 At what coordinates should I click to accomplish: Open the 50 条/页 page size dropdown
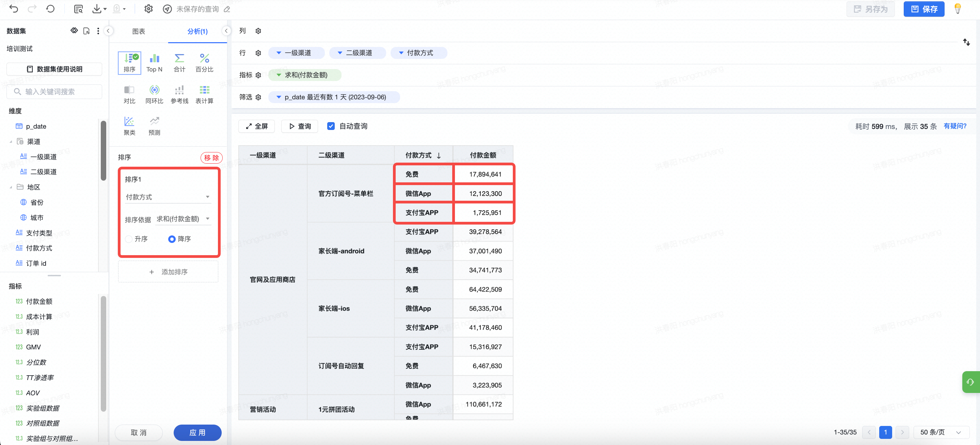[x=941, y=432]
